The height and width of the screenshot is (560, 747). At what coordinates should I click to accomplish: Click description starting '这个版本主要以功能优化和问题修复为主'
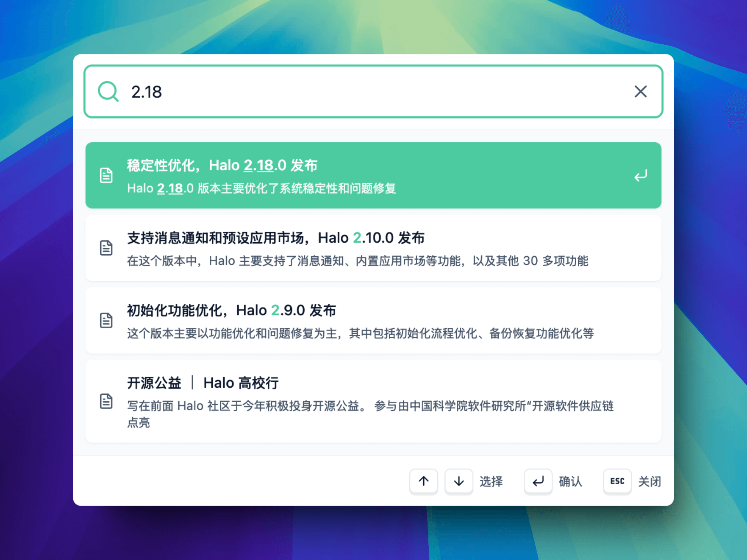tap(360, 334)
